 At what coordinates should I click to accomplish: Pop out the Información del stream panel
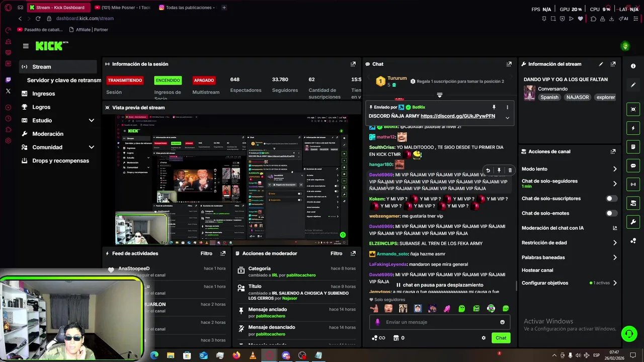coord(613,64)
